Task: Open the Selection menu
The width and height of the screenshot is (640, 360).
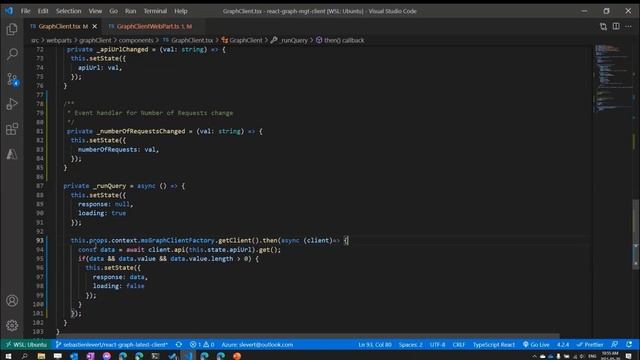Action: (69, 11)
